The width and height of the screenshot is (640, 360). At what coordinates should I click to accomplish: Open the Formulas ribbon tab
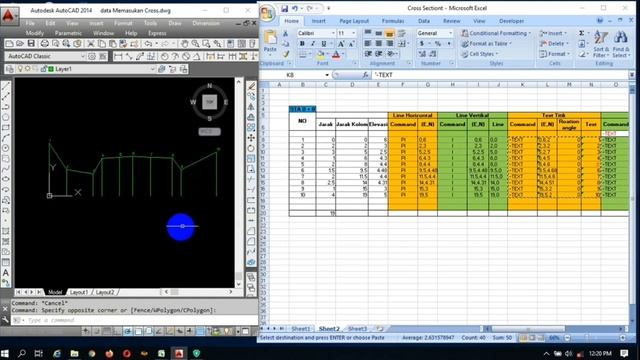[393, 21]
